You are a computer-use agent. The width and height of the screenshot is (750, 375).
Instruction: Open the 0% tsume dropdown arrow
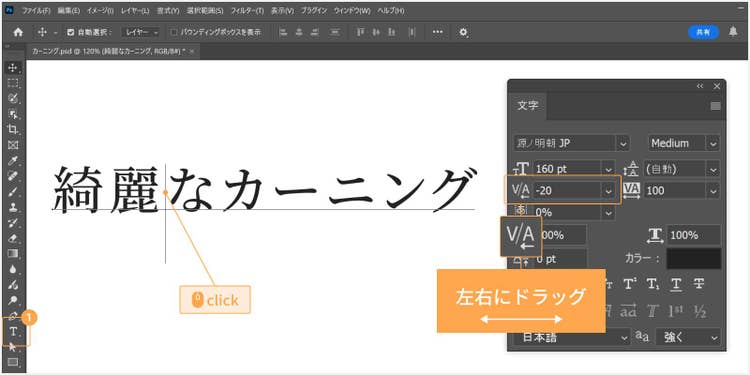[608, 213]
